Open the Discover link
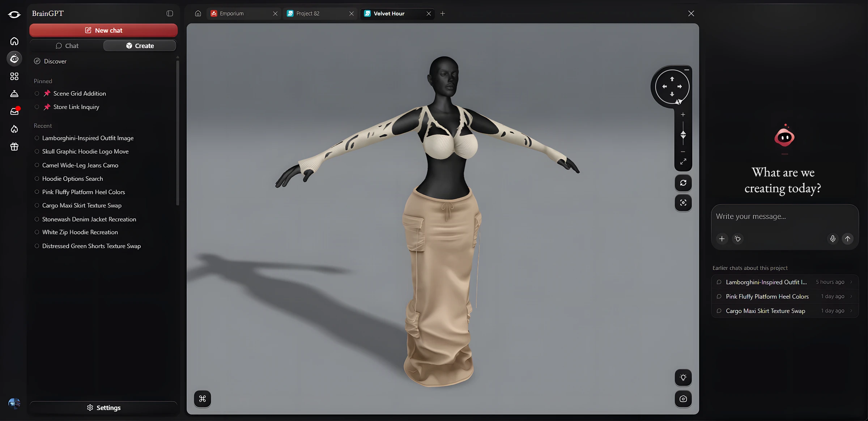This screenshot has width=868, height=421. (50, 61)
